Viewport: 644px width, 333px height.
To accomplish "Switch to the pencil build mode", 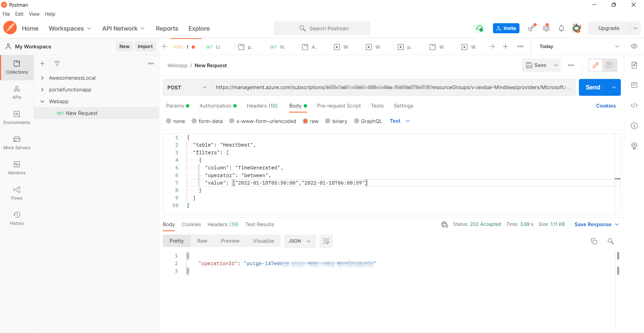I will point(596,65).
